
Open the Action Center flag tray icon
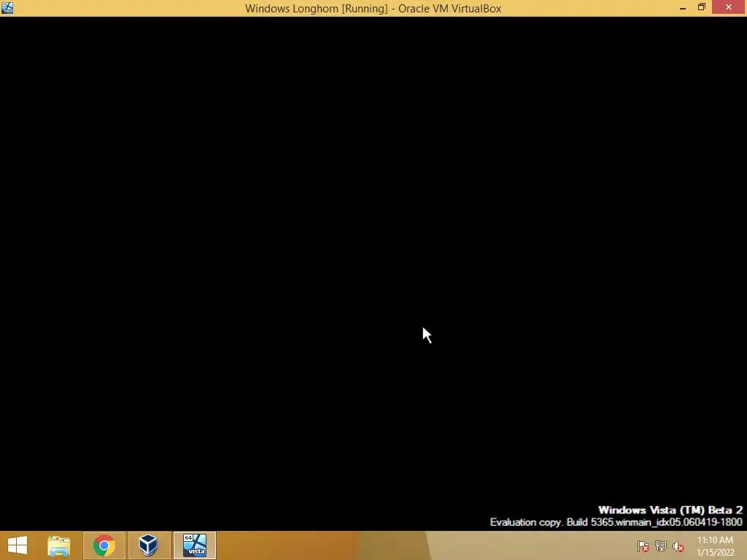(x=643, y=546)
